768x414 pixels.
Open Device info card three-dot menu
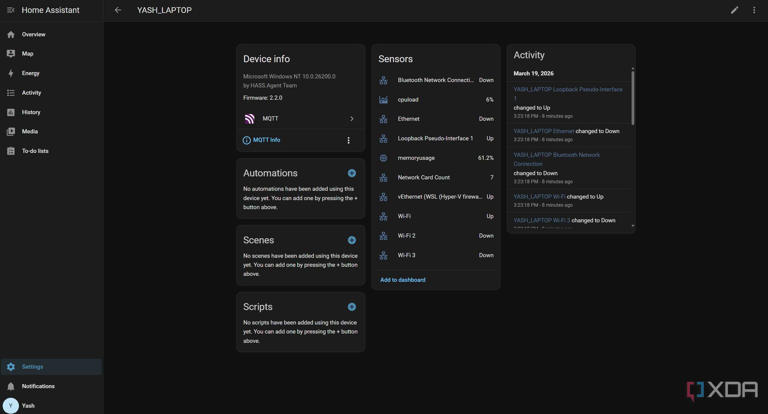[348, 140]
